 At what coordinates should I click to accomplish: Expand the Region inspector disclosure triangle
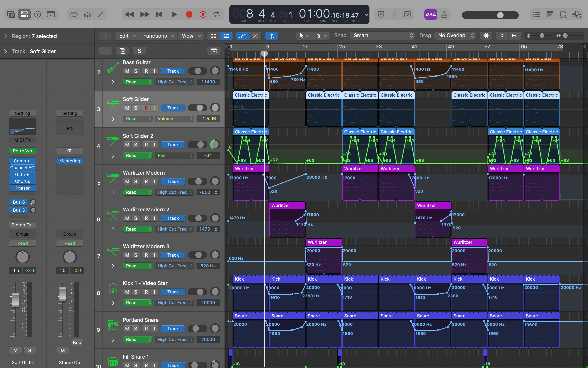tap(5, 36)
